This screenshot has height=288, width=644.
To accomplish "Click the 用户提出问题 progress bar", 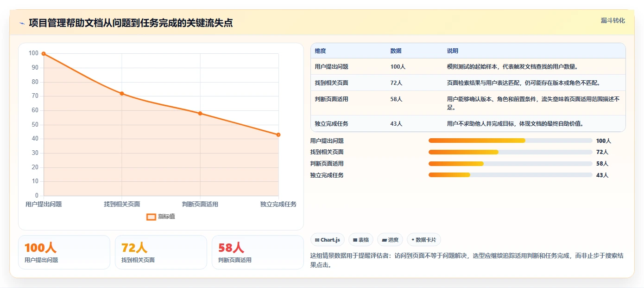I will coord(511,141).
